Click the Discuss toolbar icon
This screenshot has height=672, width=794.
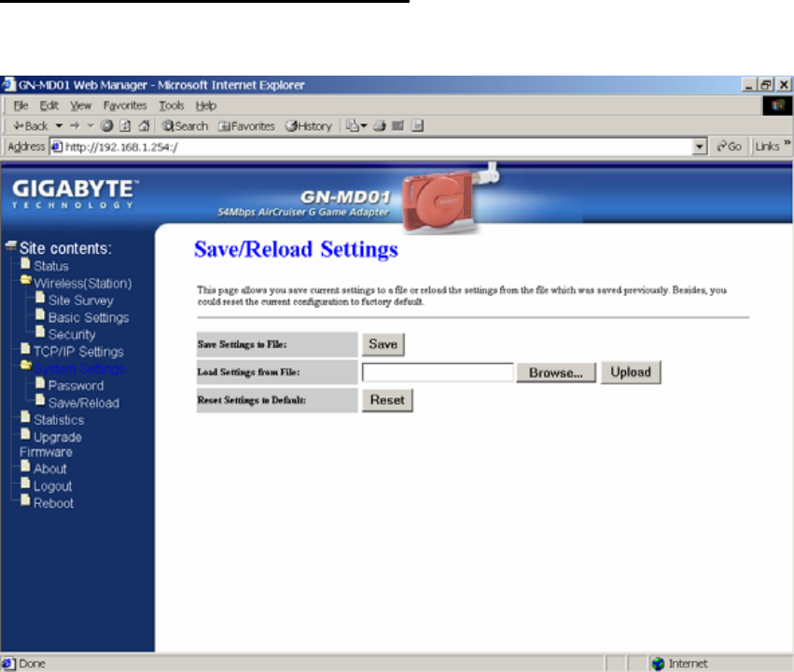point(417,126)
